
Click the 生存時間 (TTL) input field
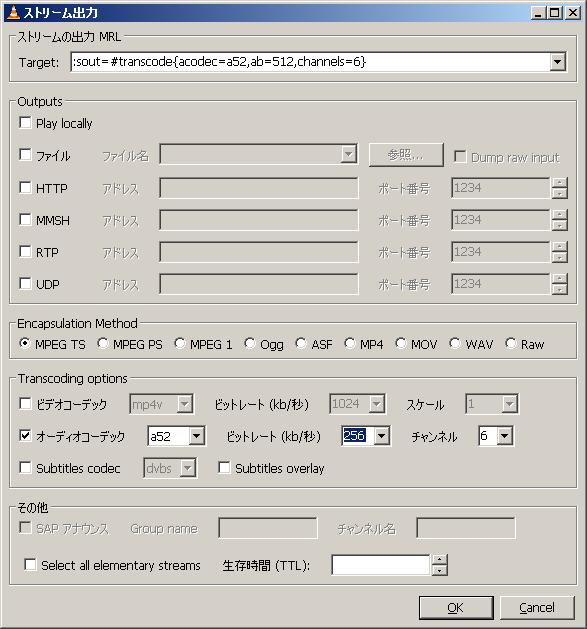(x=381, y=566)
